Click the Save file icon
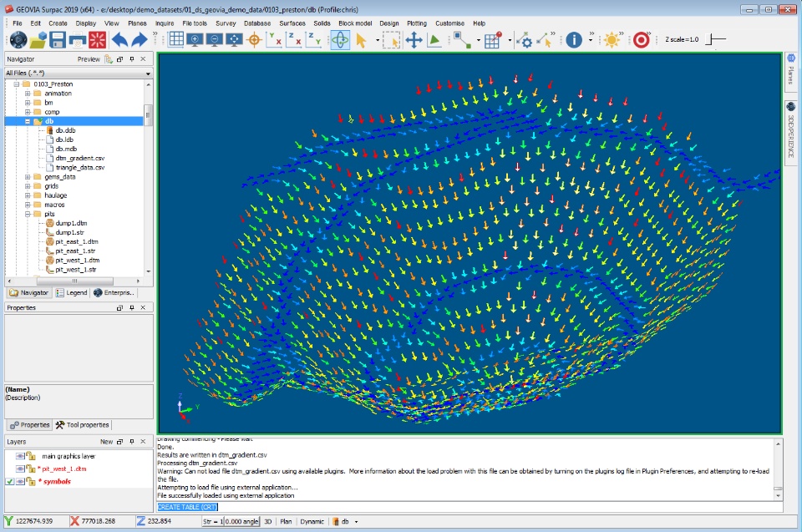 [58, 40]
